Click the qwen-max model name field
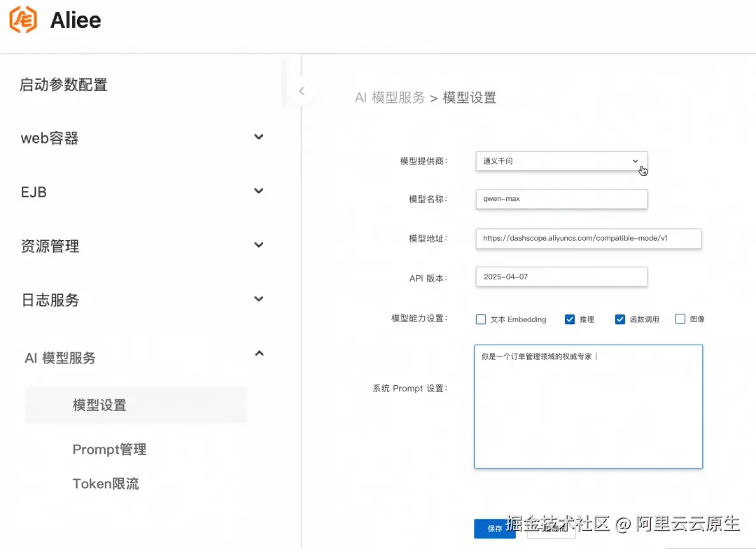The height and width of the screenshot is (549, 756). (560, 199)
